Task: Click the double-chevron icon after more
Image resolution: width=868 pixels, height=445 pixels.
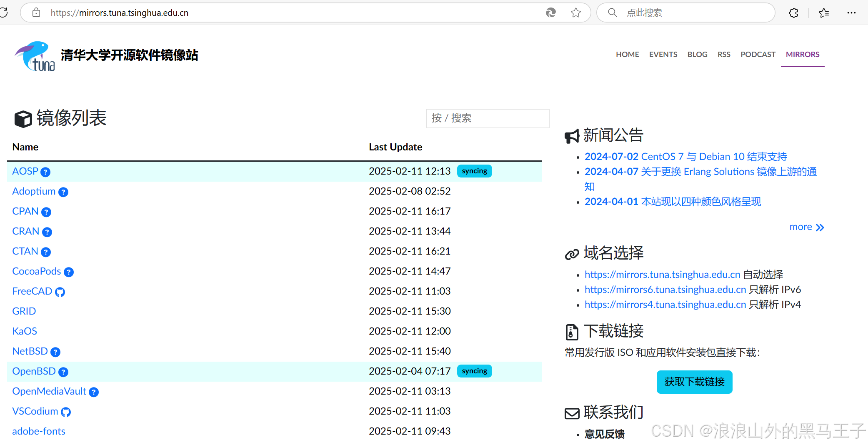Action: 820,227
